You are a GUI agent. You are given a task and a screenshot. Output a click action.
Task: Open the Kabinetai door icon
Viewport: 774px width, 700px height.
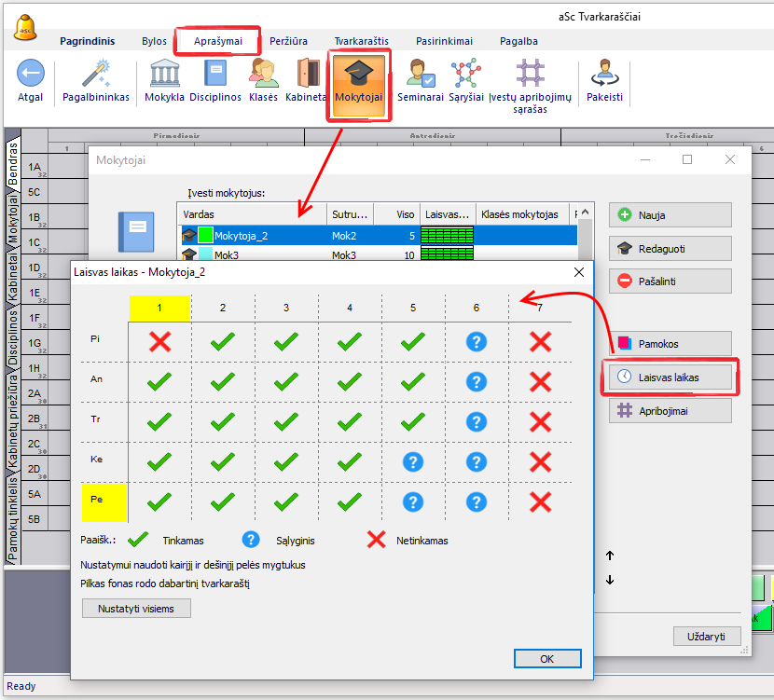point(307,75)
